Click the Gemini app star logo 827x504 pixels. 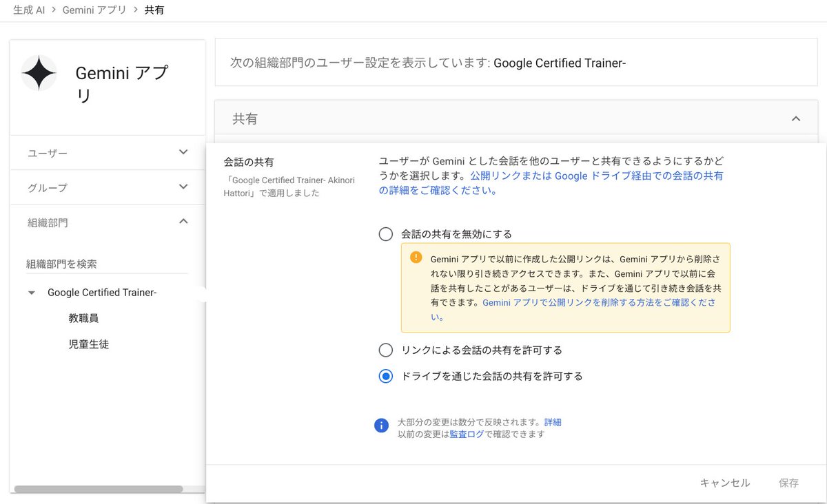tap(39, 73)
